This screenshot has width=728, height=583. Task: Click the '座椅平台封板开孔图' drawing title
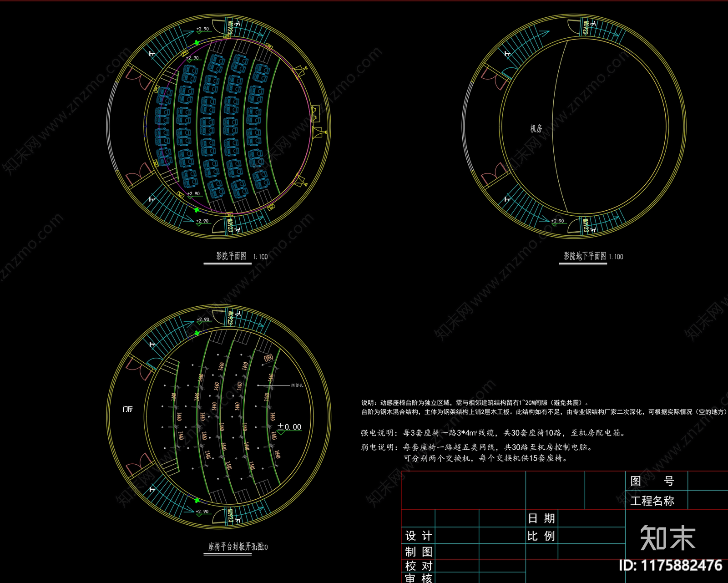(236, 547)
